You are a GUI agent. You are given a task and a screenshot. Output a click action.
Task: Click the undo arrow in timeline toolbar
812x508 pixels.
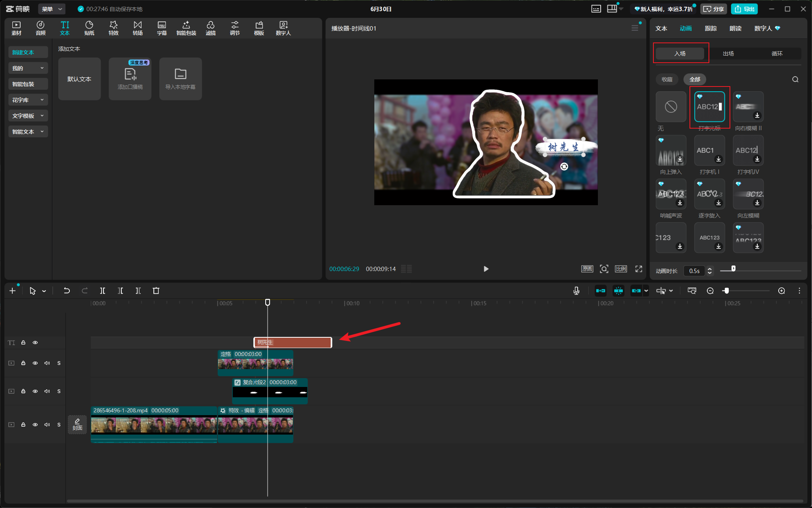[67, 291]
